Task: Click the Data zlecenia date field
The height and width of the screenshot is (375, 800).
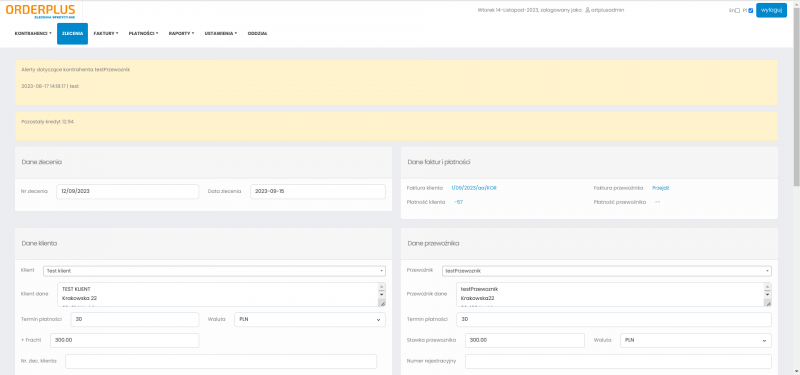Action: [x=318, y=191]
